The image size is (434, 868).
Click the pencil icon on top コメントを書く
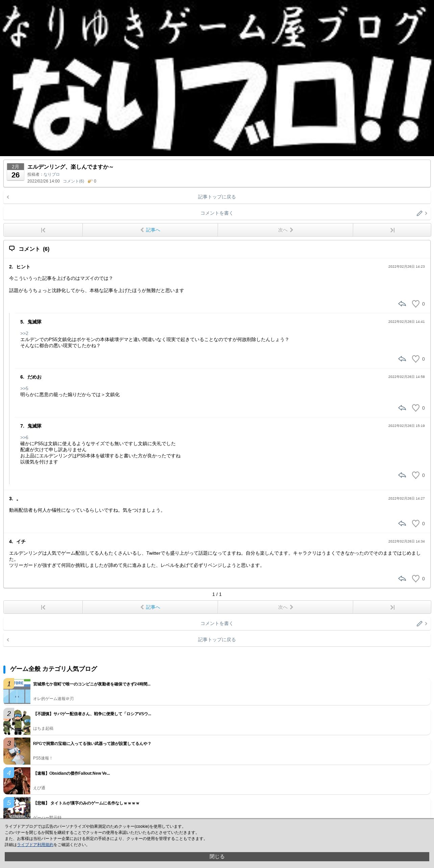[x=419, y=213]
